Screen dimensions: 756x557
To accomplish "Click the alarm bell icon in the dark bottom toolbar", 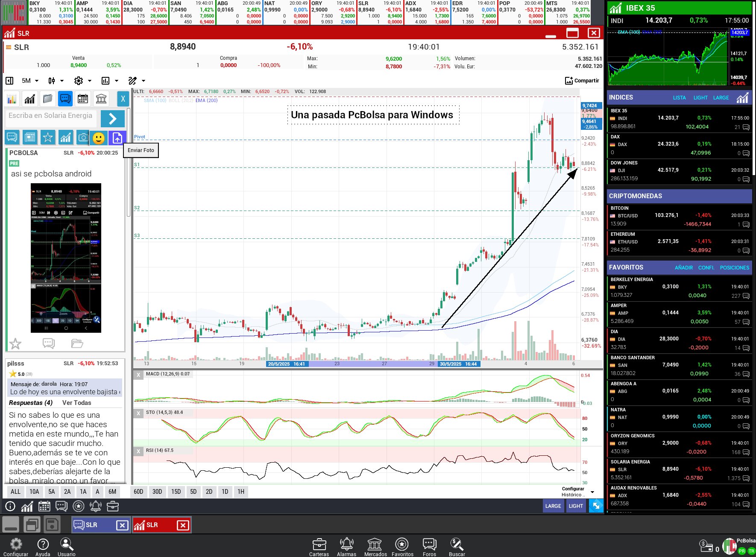I will click(95, 507).
